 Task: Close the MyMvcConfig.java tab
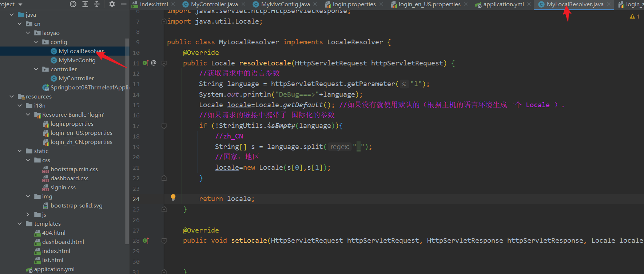coord(315,4)
